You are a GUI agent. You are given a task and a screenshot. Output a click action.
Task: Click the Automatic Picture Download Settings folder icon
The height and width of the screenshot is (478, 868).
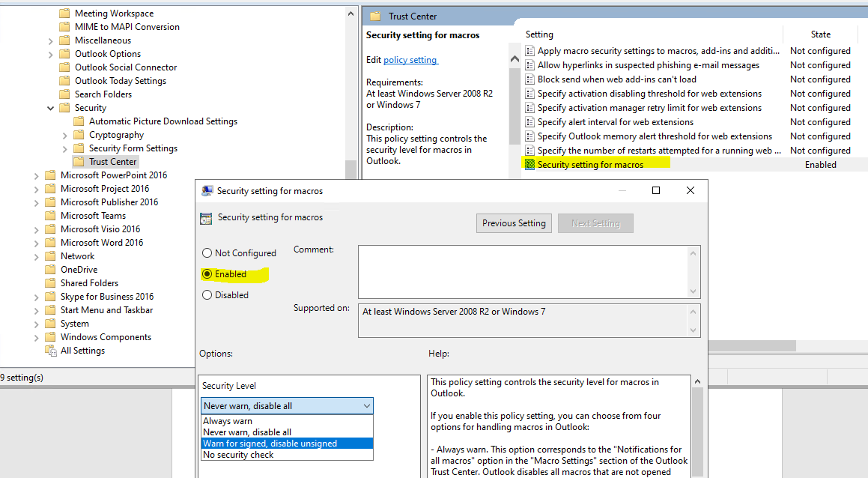point(79,121)
